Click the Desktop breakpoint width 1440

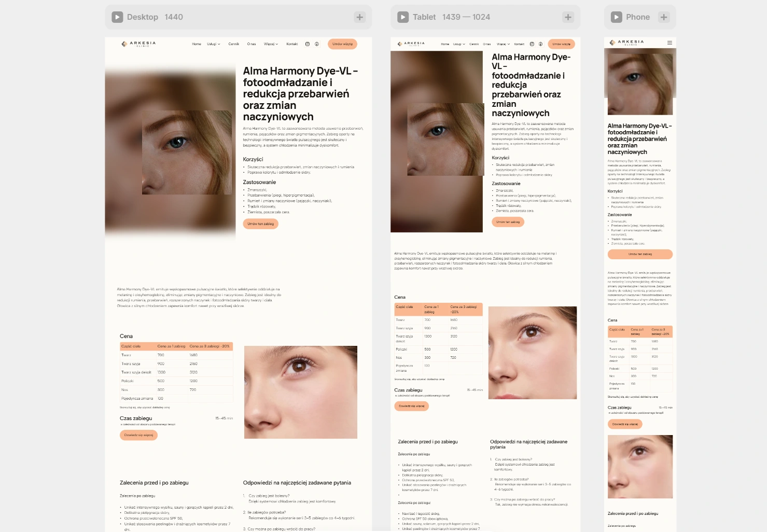[x=174, y=17]
